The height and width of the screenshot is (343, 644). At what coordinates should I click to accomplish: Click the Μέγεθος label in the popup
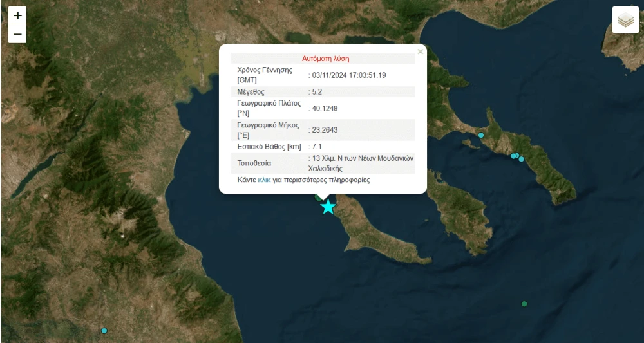pos(251,92)
